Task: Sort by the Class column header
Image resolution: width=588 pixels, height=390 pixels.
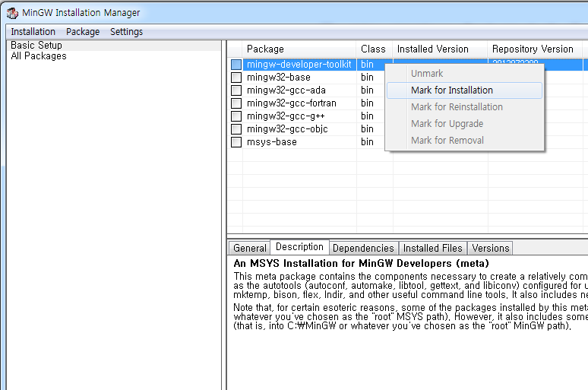Action: pyautogui.click(x=374, y=49)
